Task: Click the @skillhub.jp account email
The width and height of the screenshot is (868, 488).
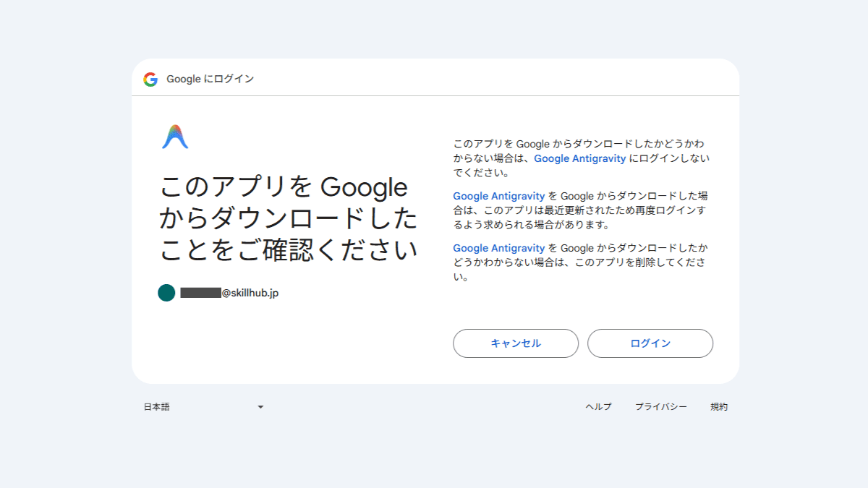Action: point(229,293)
